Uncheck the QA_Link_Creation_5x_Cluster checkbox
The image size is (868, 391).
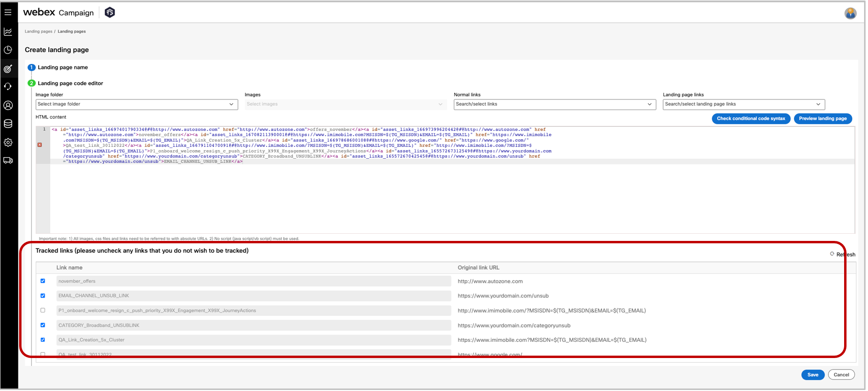43,340
